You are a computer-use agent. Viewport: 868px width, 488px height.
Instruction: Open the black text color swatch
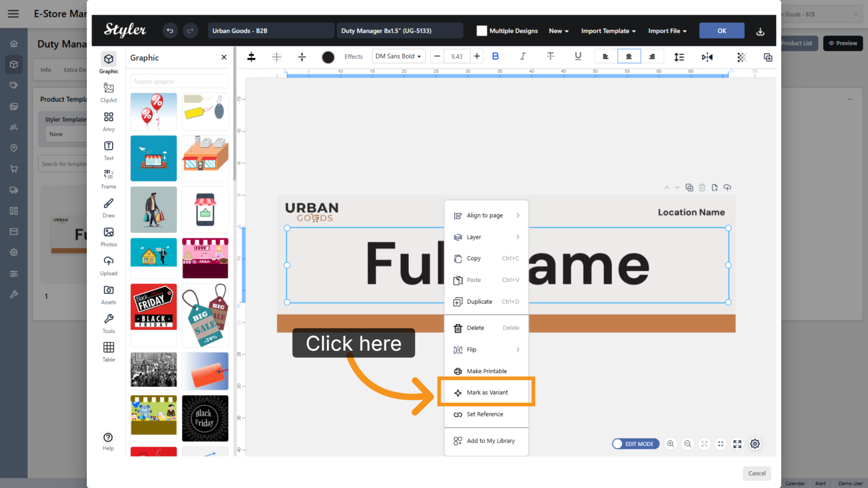point(328,57)
